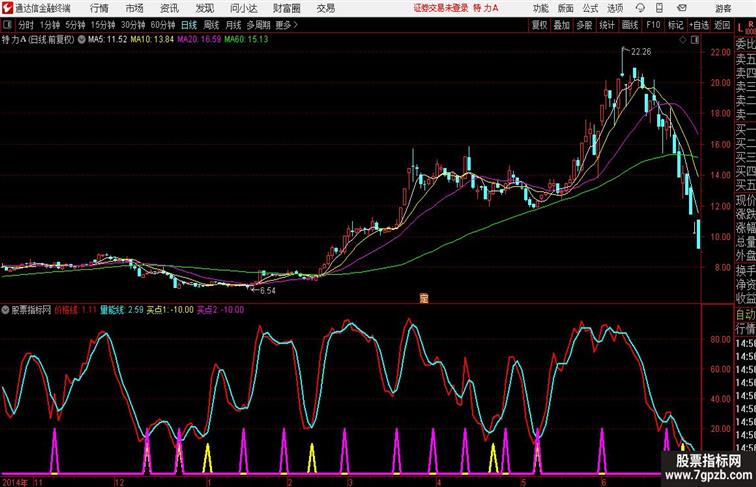Switch to the 30分钟 period
The width and height of the screenshot is (756, 487).
pos(133,25)
